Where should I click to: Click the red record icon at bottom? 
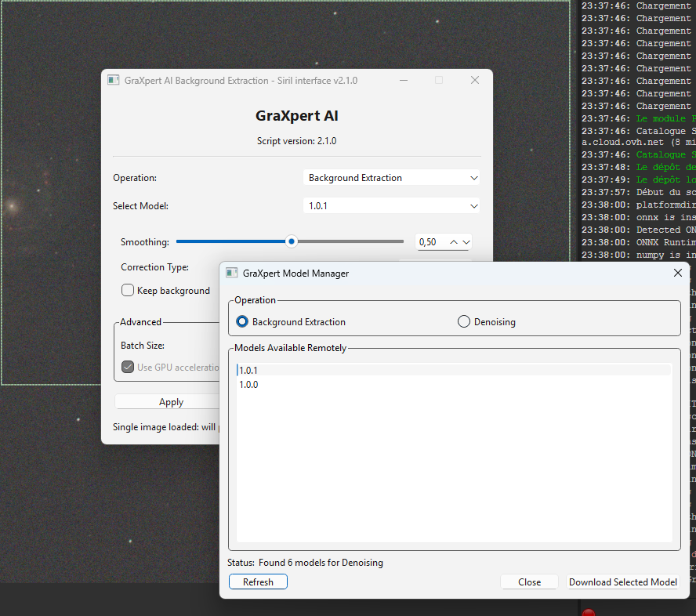tap(588, 612)
